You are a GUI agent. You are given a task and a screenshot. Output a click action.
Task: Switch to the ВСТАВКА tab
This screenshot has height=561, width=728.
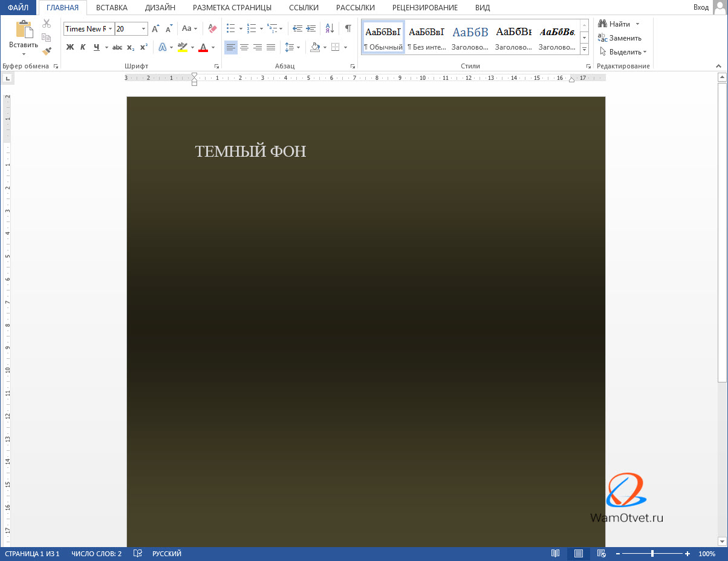(x=112, y=8)
